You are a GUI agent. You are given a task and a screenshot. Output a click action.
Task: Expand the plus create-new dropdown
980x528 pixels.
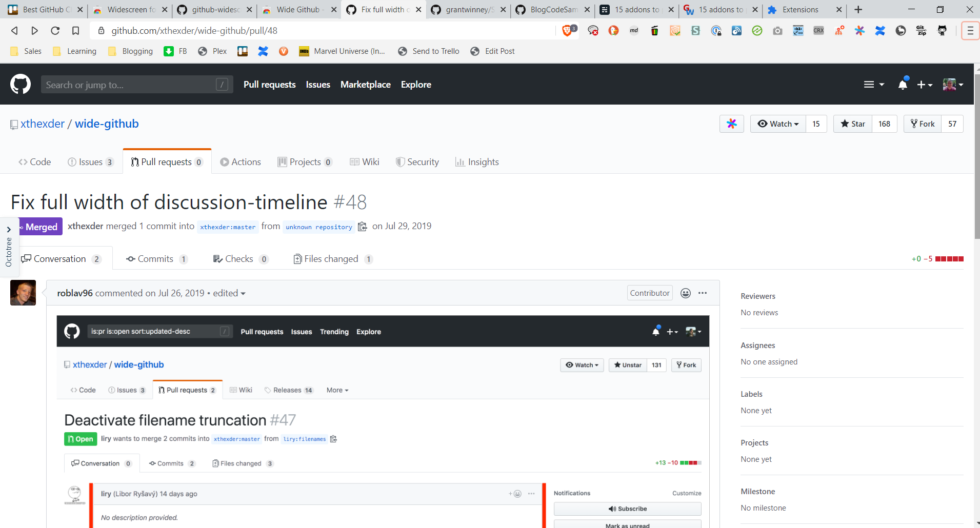(925, 85)
